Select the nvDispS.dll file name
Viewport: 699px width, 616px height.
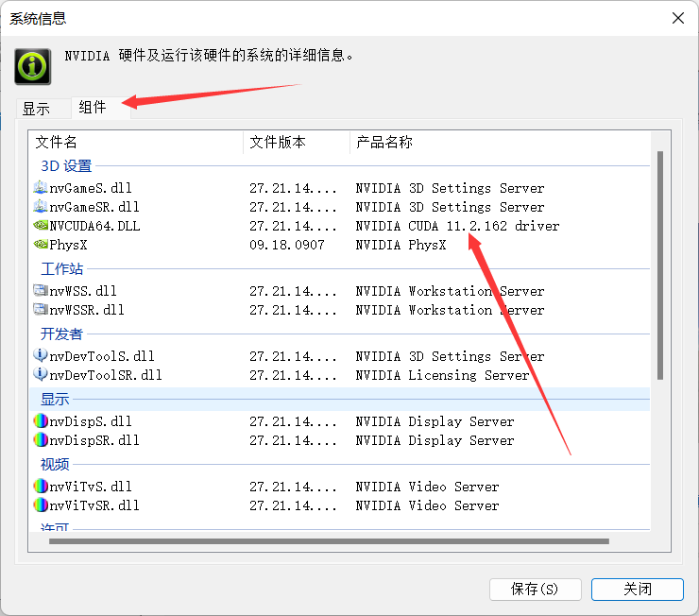[x=91, y=421]
